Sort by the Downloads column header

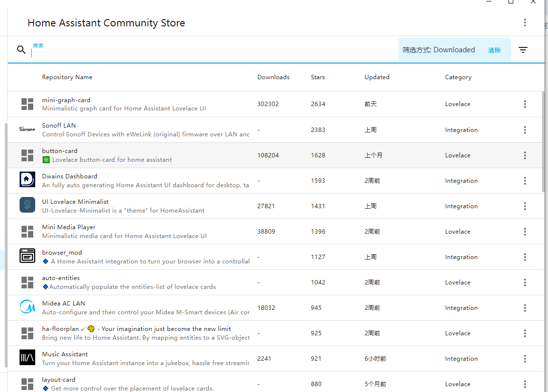pos(273,77)
